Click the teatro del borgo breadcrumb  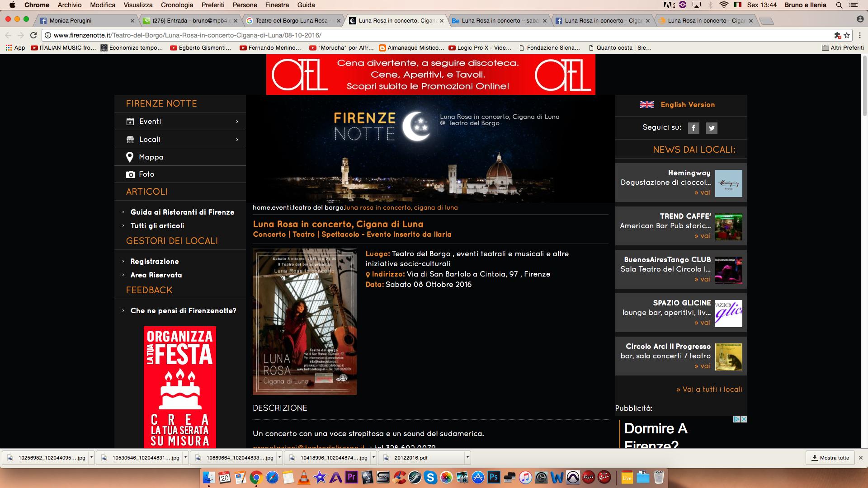tap(318, 207)
